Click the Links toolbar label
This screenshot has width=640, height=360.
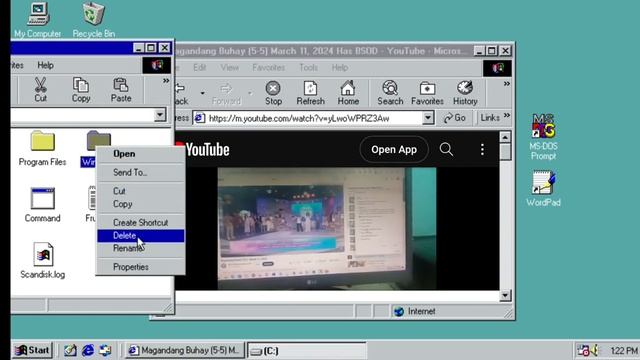pos(490,118)
